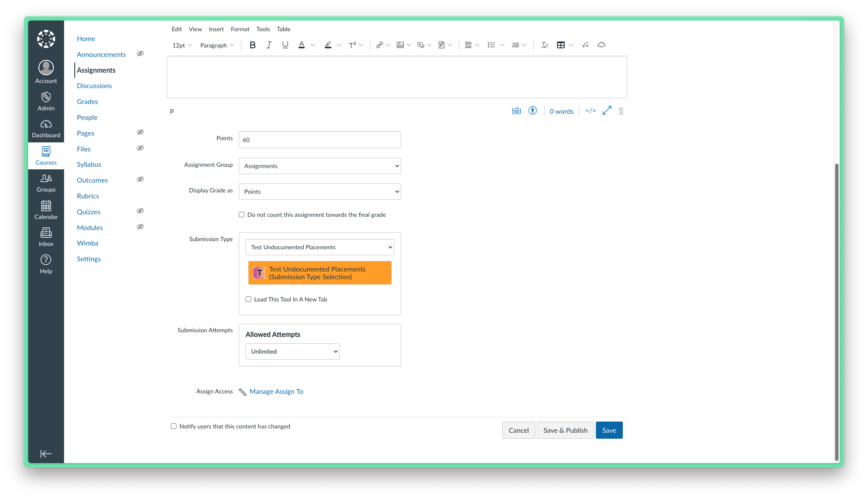Click the Save & Publish button
This screenshot has height=499, width=868.
[565, 430]
